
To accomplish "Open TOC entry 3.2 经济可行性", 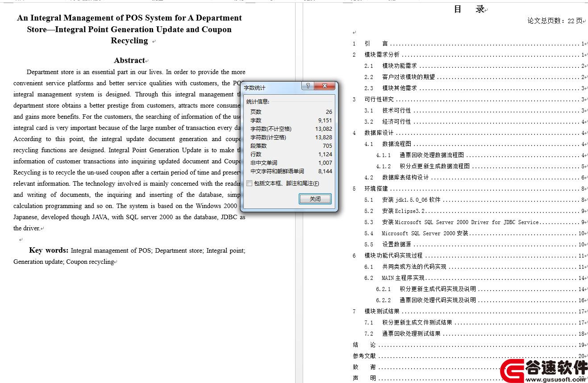I will tap(474, 122).
